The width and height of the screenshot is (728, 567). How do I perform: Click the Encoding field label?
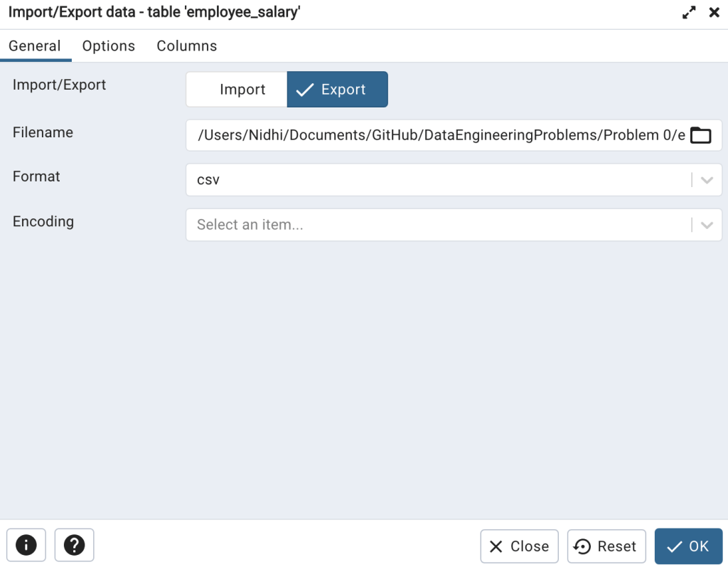[x=43, y=221]
